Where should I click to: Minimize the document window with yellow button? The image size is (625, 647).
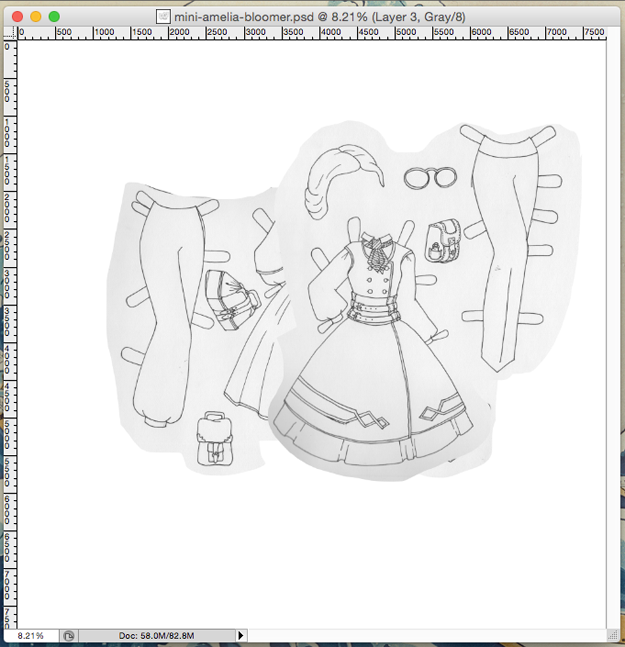pyautogui.click(x=36, y=17)
